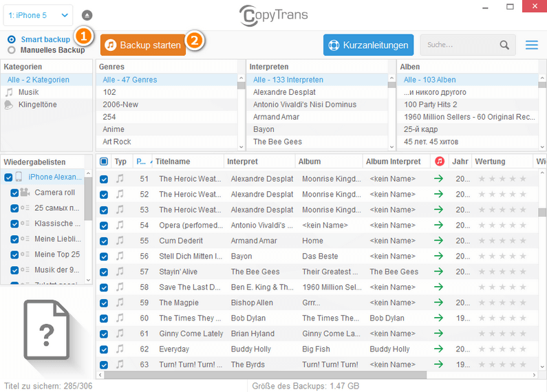Select the Anime genre
547x392 pixels.
coord(167,129)
